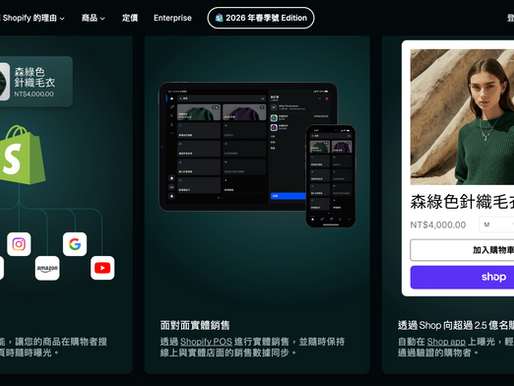The width and height of the screenshot is (514, 386).
Task: Click the 森綠色 針織毛衣 product card
Action: tap(36, 82)
